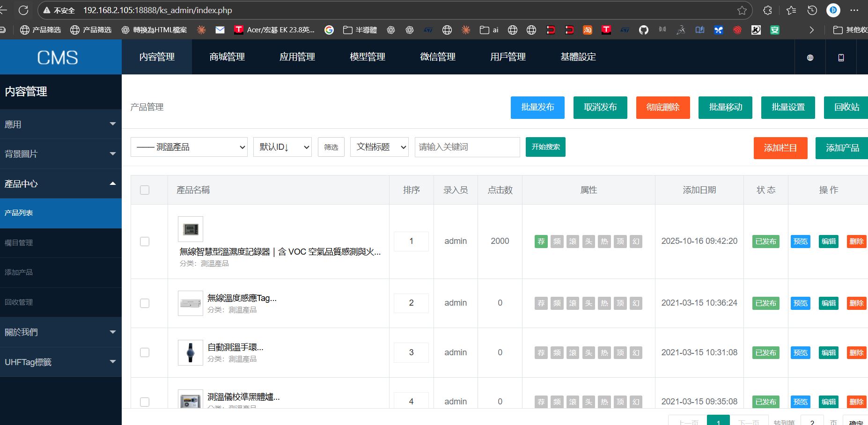Open the GitHub bookmark icon
Screen dimensions: 868x425
(644, 30)
